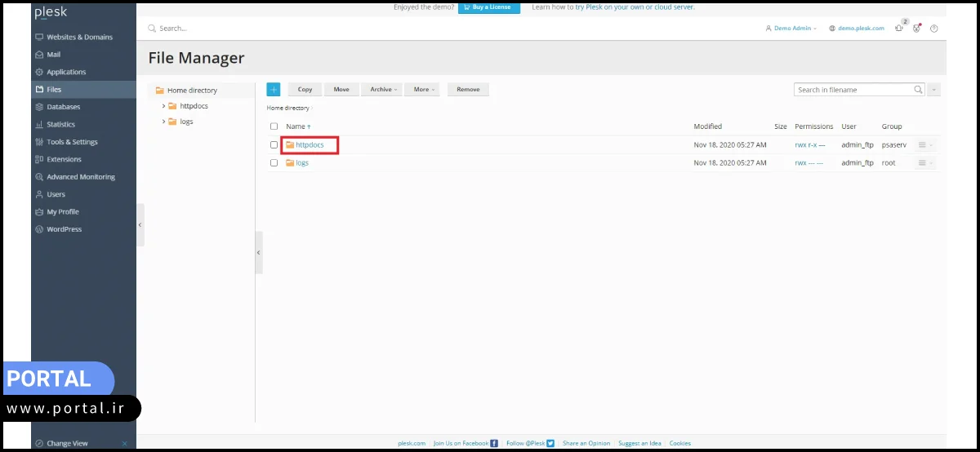Click the Buy a License button
Image resolution: width=980 pixels, height=452 pixels.
[488, 7]
